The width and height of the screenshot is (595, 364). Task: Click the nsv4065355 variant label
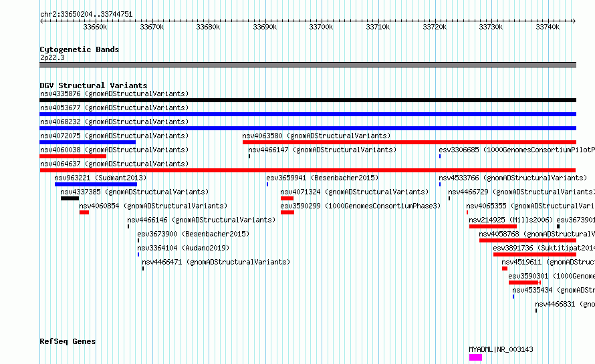[531, 206]
